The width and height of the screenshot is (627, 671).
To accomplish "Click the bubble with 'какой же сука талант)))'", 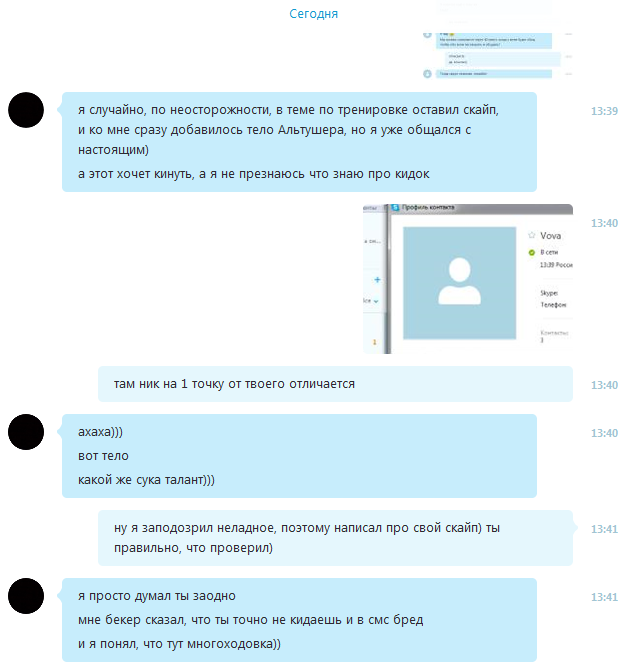I will tap(299, 456).
